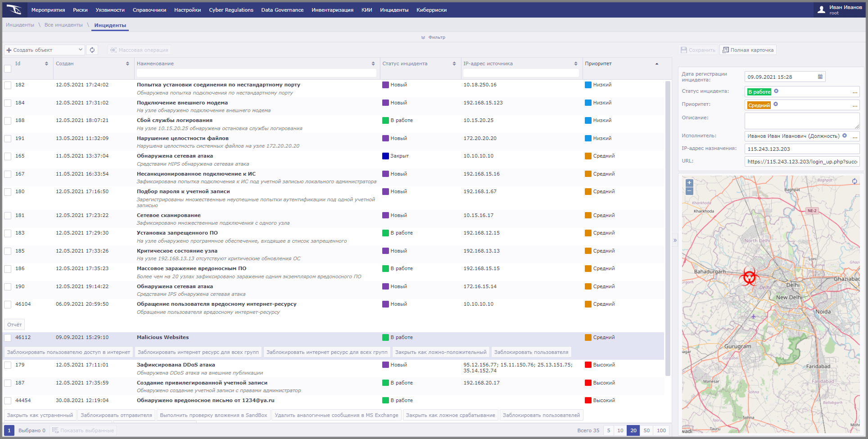Set page size to 100

661,430
